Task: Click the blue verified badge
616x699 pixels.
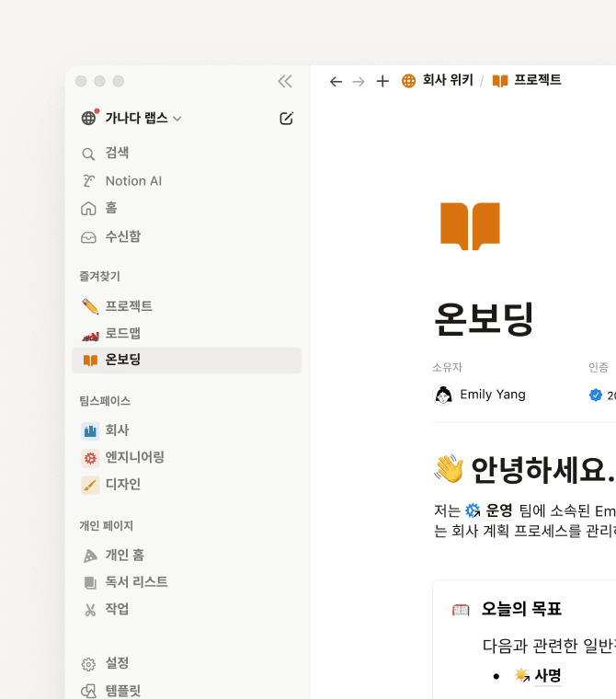Action: (596, 395)
